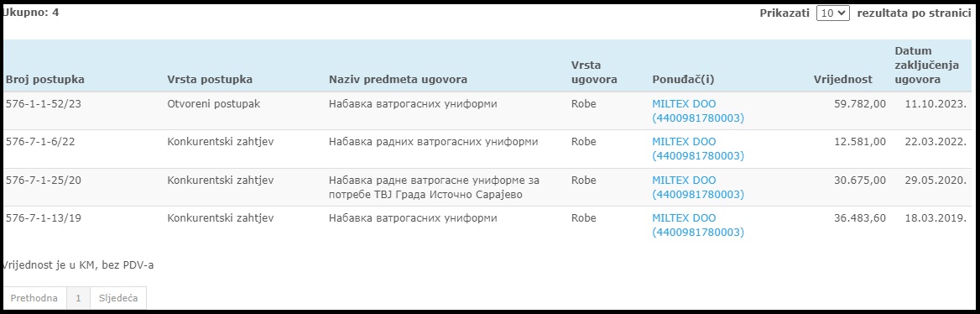Sort by Vrijednost column header

[x=843, y=80]
